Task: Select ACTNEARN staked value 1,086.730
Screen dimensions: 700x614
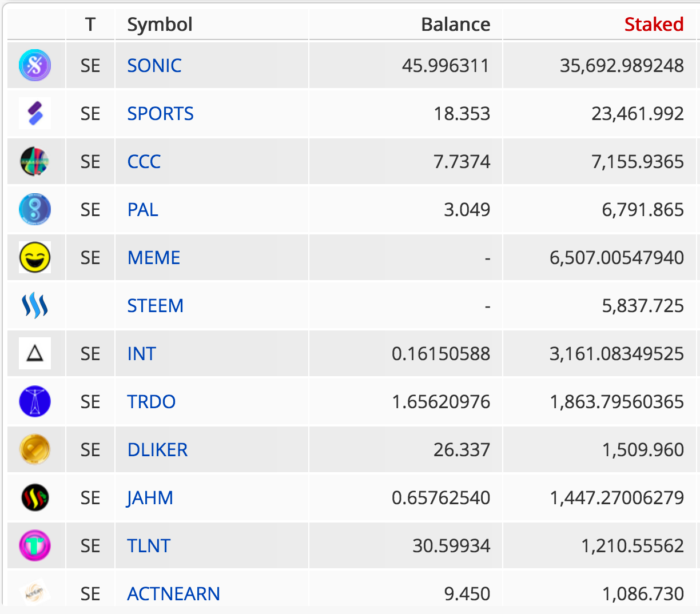Action: 642,594
